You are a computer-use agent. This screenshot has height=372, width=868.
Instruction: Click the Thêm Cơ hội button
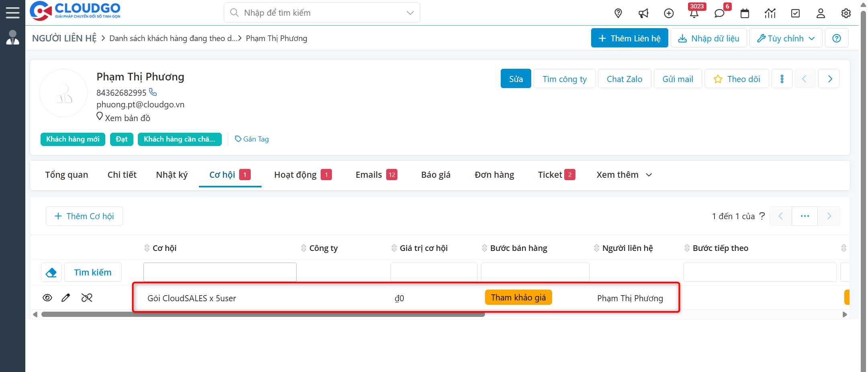tap(84, 216)
